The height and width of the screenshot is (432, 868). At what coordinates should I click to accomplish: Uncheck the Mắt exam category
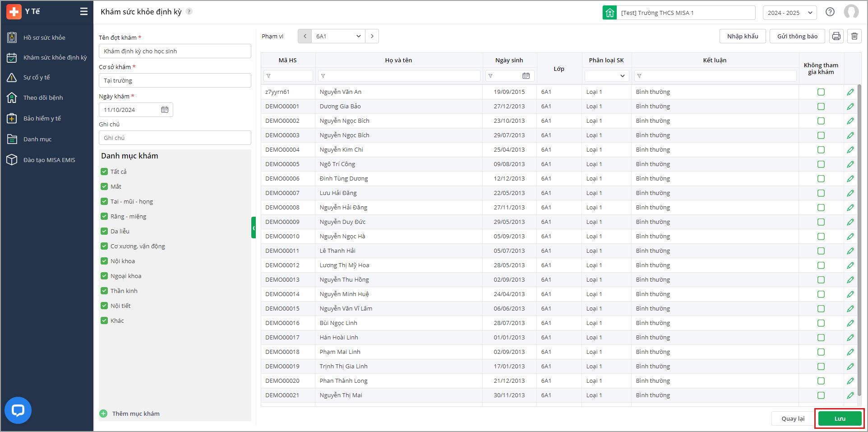click(x=104, y=186)
